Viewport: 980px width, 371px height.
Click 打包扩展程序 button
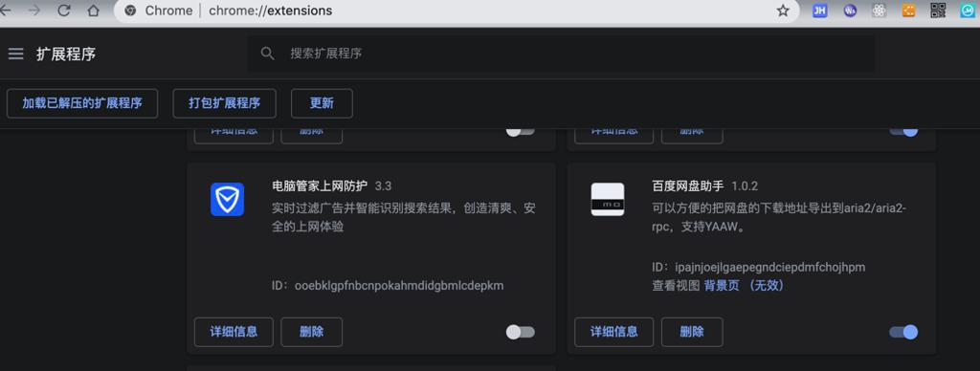tap(224, 103)
